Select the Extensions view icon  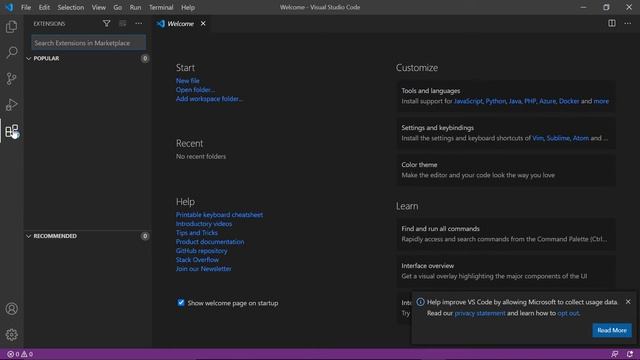coord(11,131)
